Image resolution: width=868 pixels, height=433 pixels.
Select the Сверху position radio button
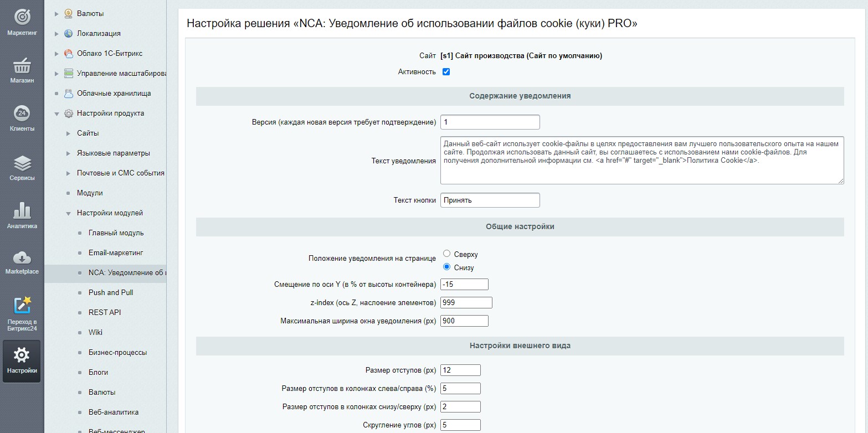pos(446,254)
